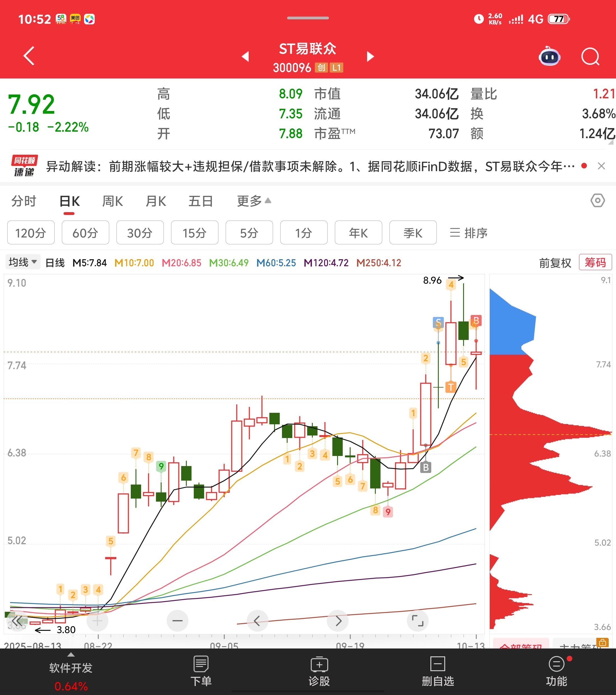Open chart settings hexagon icon
Viewport: 616px width, 695px height.
597,200
